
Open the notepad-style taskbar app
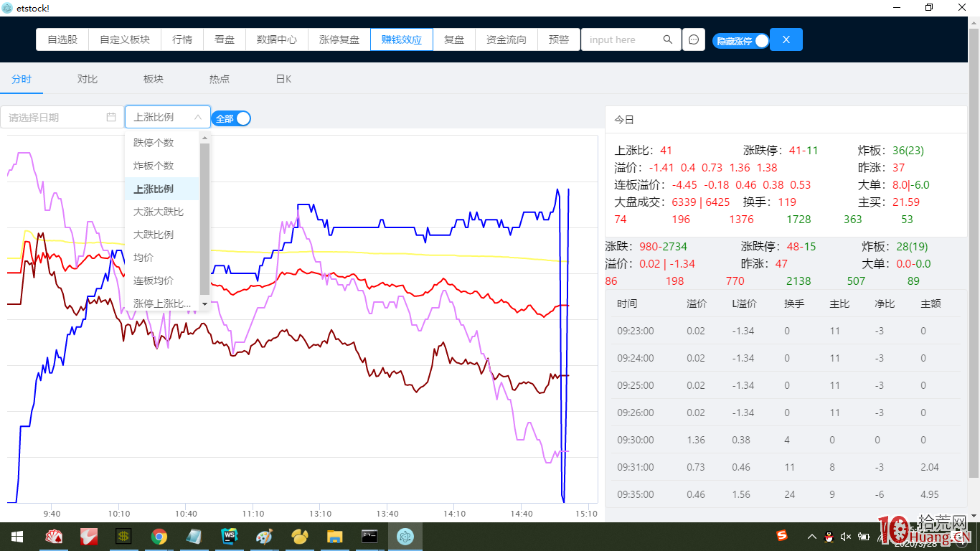coord(194,537)
